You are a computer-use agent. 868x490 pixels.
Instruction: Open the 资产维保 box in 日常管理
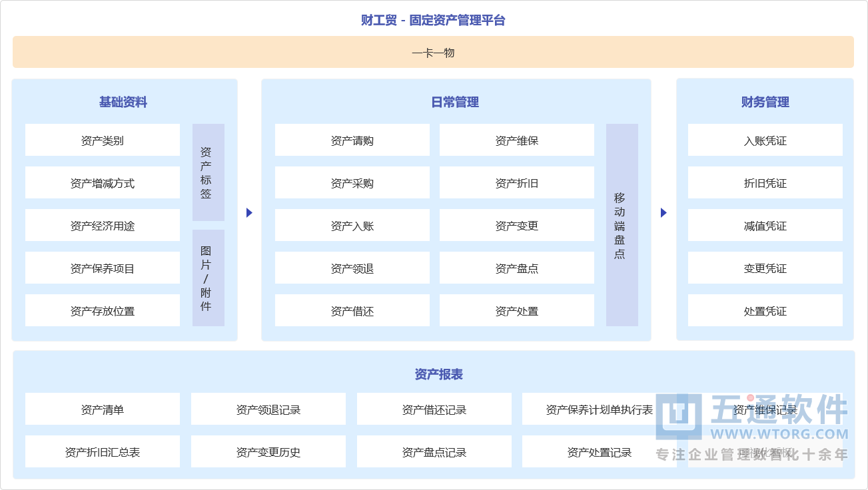click(517, 140)
